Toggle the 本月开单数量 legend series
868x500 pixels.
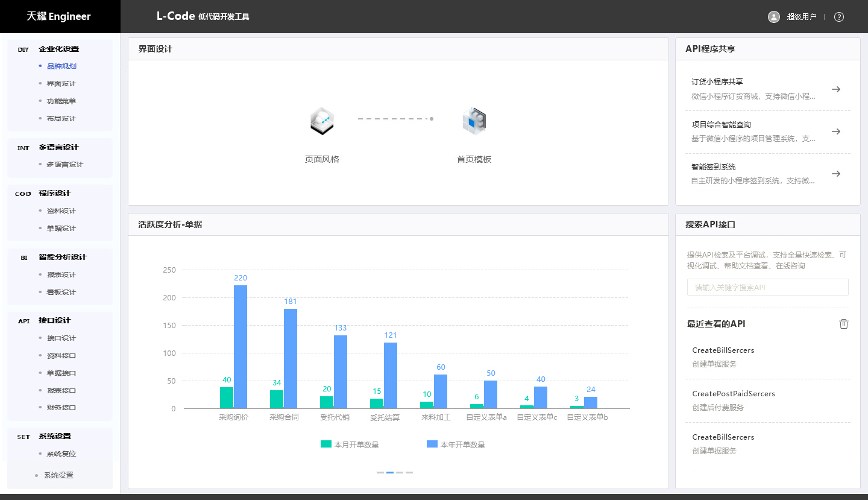coord(350,445)
